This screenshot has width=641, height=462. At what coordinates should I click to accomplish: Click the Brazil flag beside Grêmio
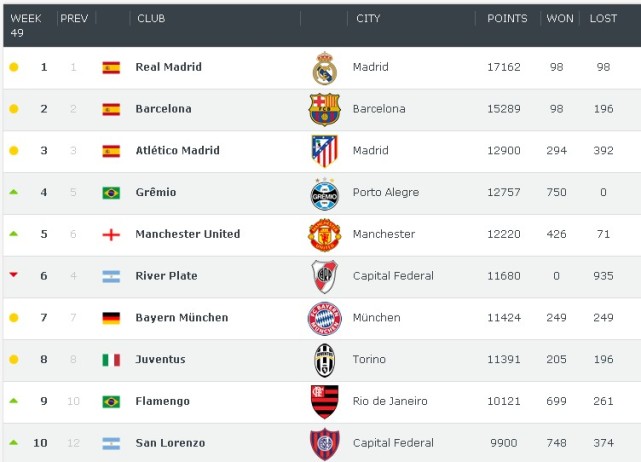coord(111,193)
